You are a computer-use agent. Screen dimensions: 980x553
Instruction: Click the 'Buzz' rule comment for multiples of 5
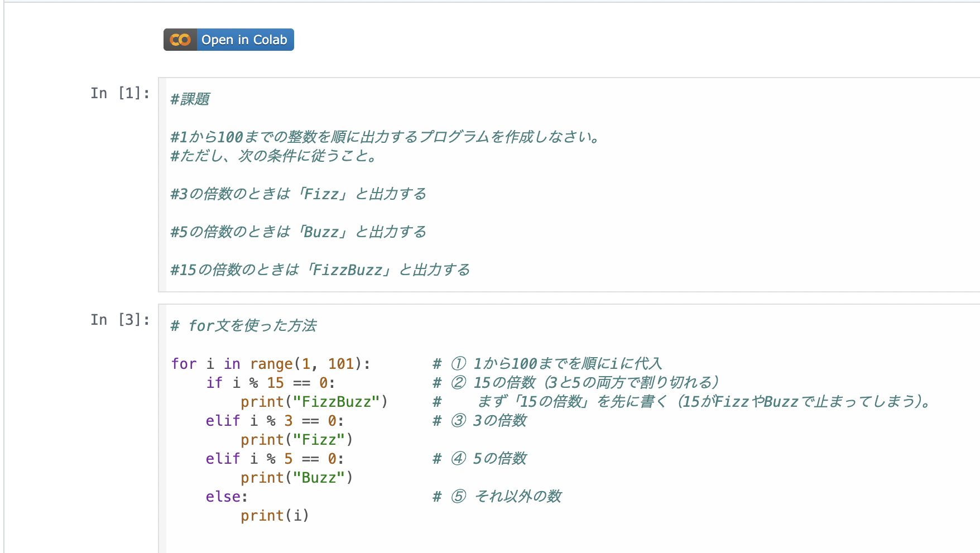(299, 232)
